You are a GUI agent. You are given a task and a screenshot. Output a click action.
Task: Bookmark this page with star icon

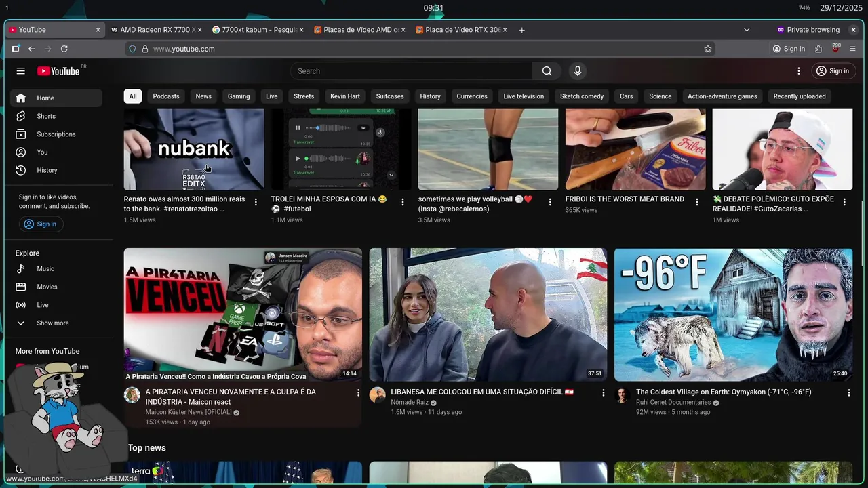click(708, 49)
